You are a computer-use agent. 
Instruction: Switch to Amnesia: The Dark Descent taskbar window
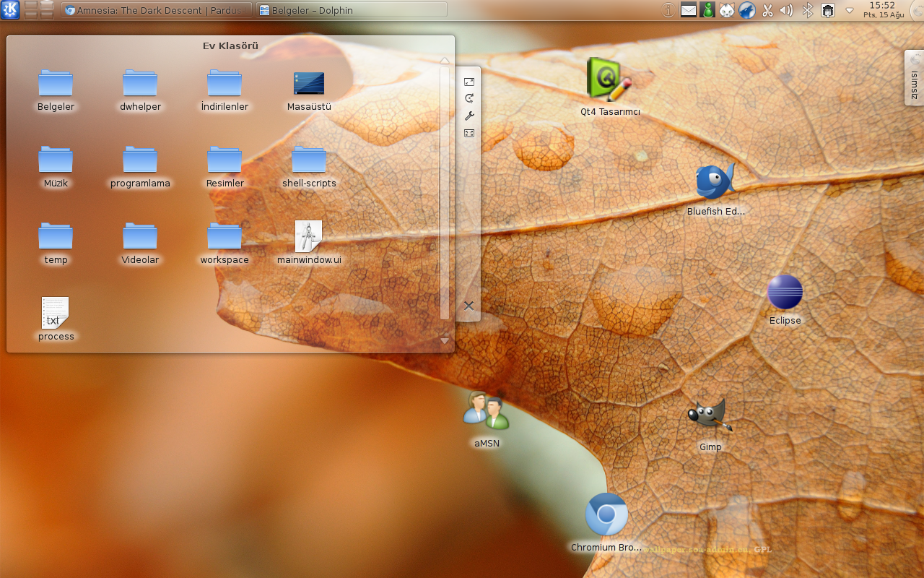click(x=157, y=10)
